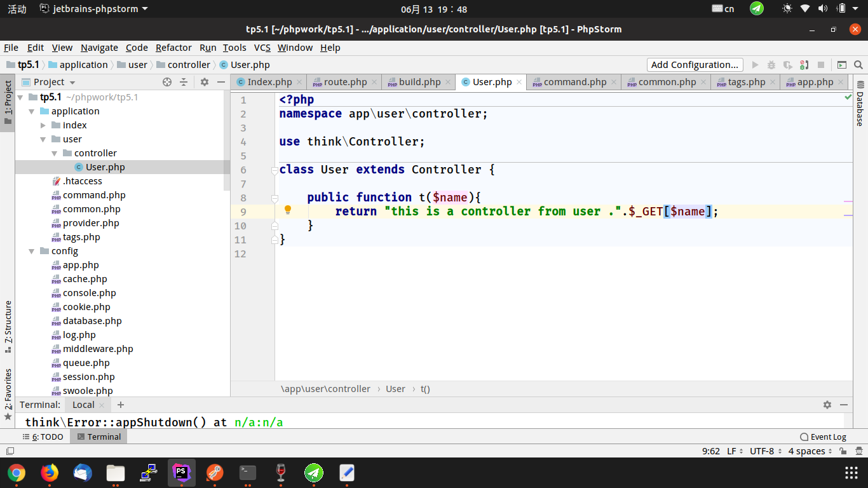
Task: Open terminal panel settings gear
Action: 827,405
